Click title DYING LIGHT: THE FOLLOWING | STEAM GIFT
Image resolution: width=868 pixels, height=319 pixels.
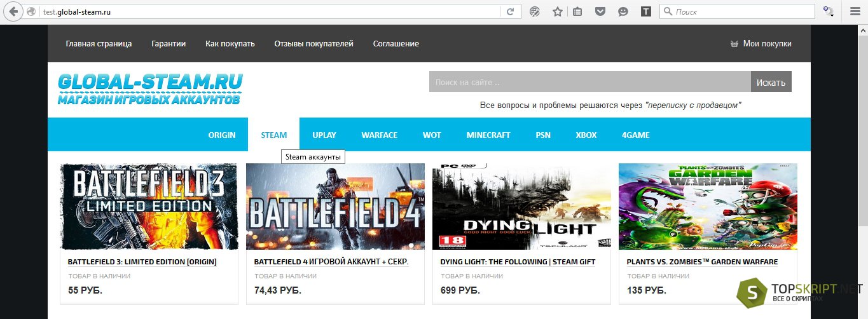pos(518,262)
